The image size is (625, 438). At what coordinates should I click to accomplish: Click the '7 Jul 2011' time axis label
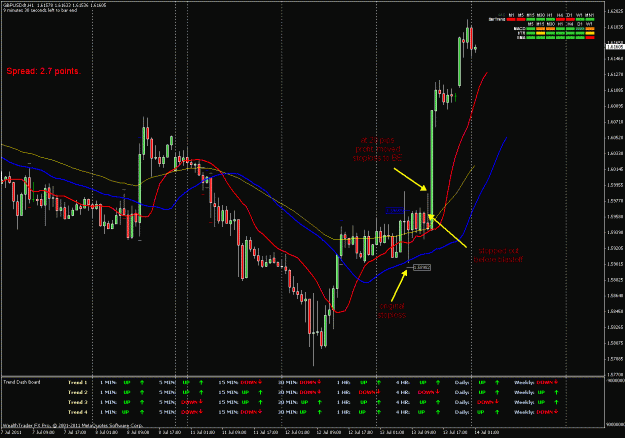[11, 432]
